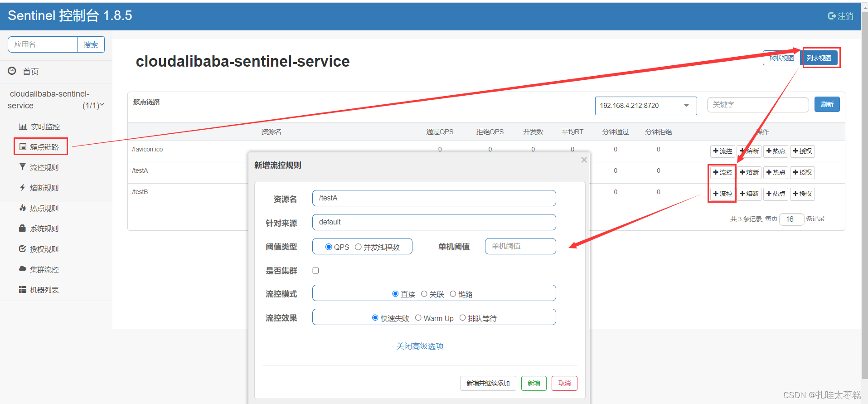Screen dimensions: 868x404
Task: Select Warm Up flow control effect
Action: pos(418,318)
